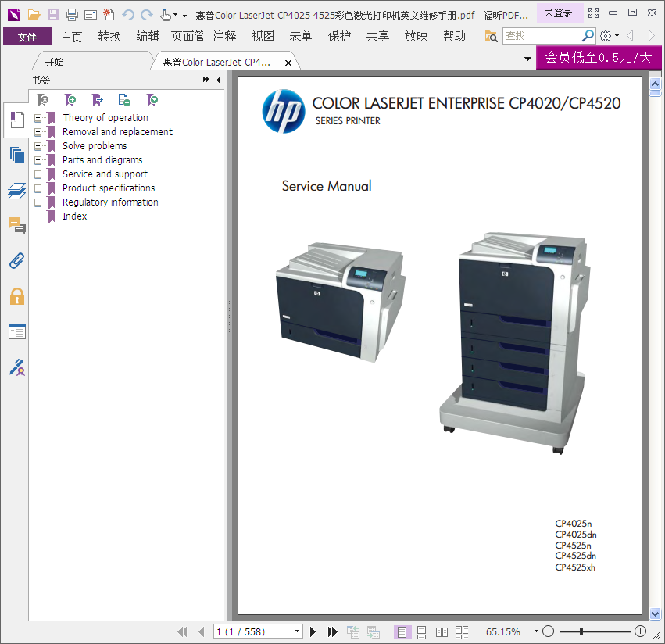Open the form Fields side panel
This screenshot has height=644, width=665.
tap(17, 331)
